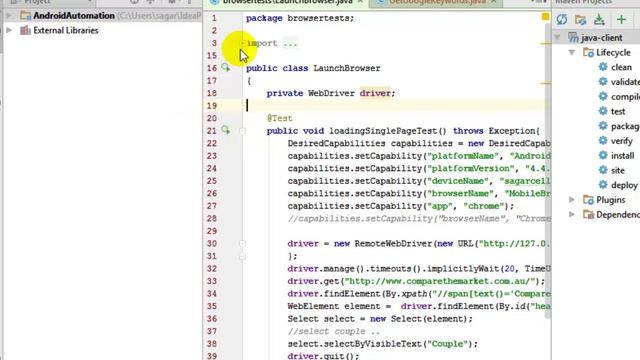Collapse the loadingSinglePageTest method fold marker
Screen dimensions: 640x360
pyautogui.click(x=242, y=131)
